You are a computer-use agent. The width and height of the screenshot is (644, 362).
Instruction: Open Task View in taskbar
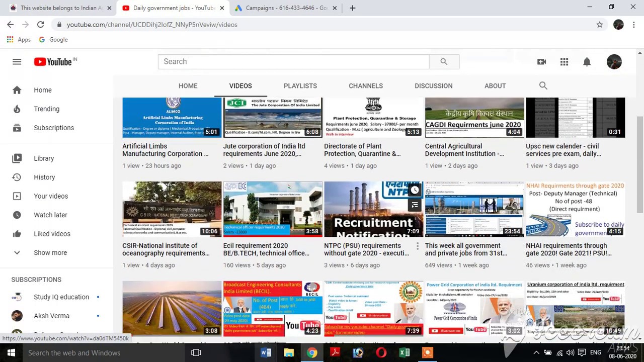tap(196, 352)
